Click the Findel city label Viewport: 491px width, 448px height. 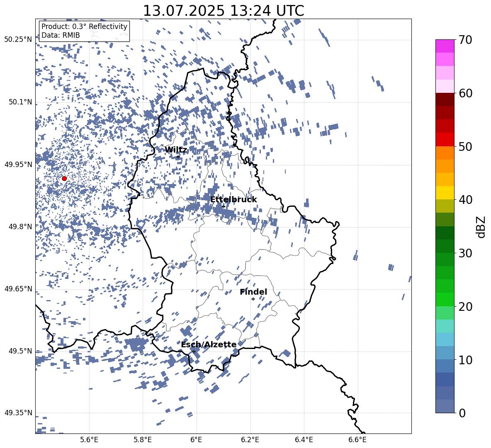pos(253,292)
